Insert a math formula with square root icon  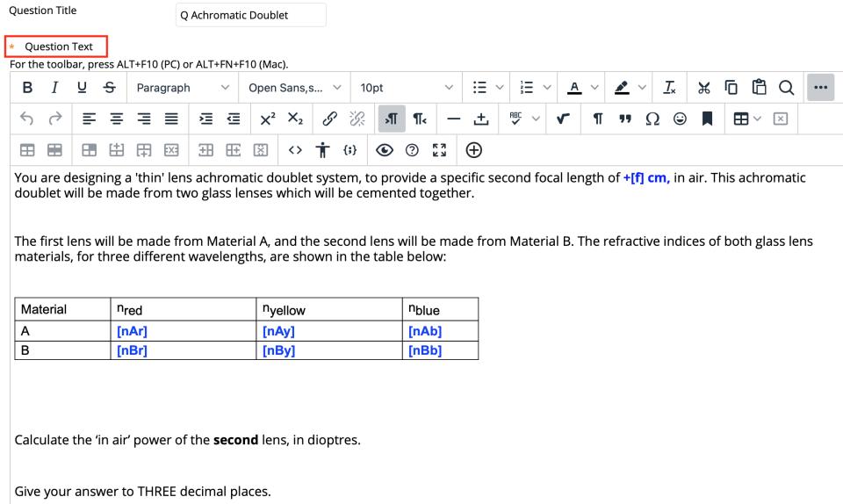pos(562,119)
